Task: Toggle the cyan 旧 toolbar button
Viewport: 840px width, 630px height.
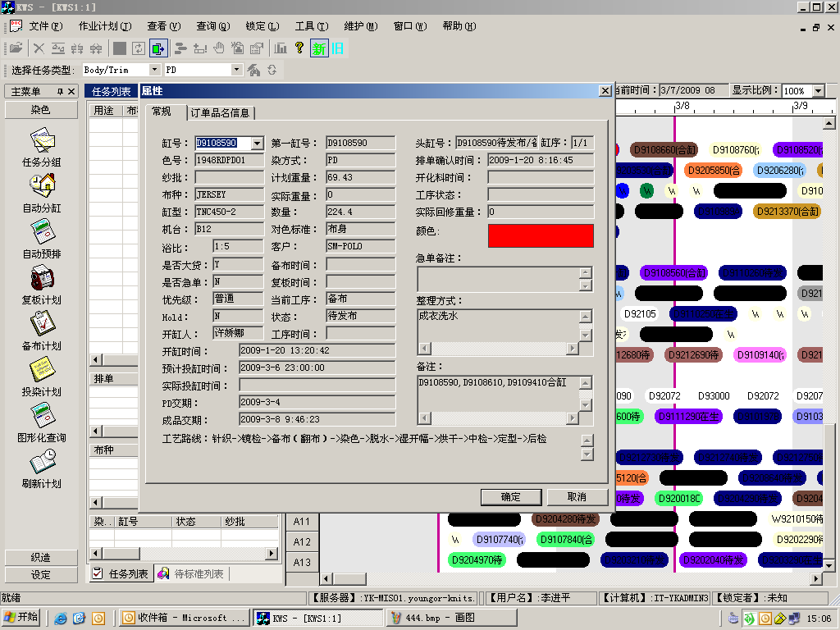Action: (x=337, y=48)
